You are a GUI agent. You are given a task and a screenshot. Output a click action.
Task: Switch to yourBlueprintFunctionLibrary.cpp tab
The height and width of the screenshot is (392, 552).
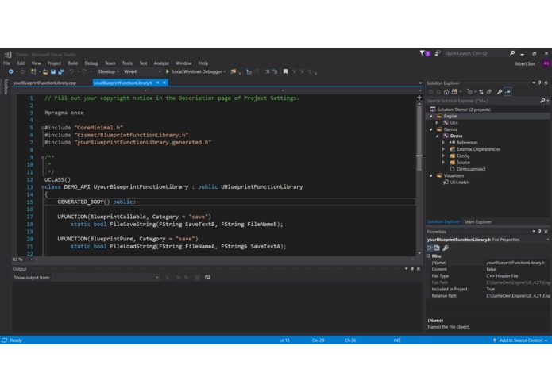[44, 83]
